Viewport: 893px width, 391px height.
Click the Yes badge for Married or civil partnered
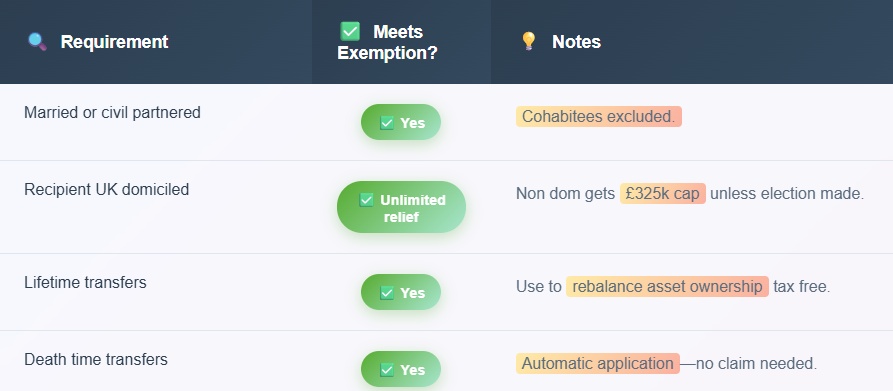(401, 122)
